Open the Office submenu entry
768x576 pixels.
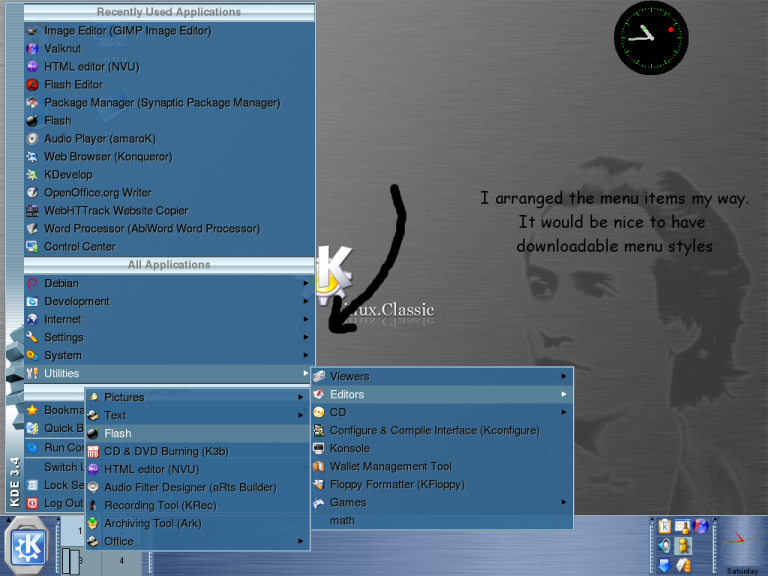click(197, 541)
